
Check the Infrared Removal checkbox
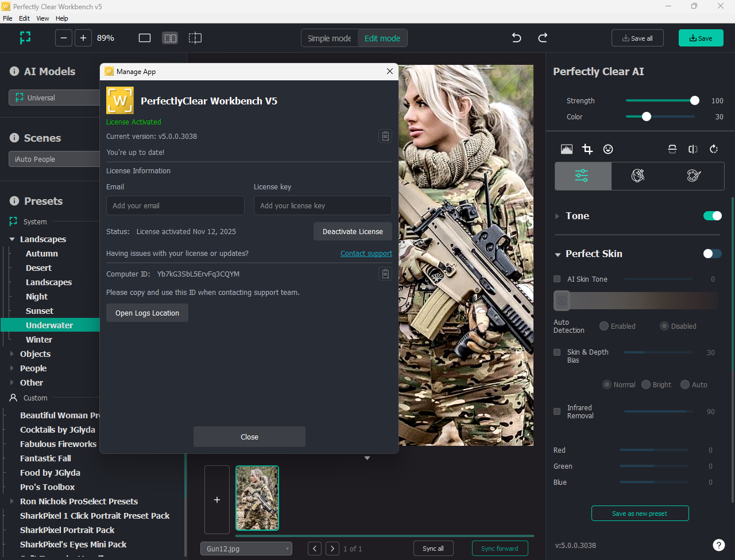click(557, 411)
